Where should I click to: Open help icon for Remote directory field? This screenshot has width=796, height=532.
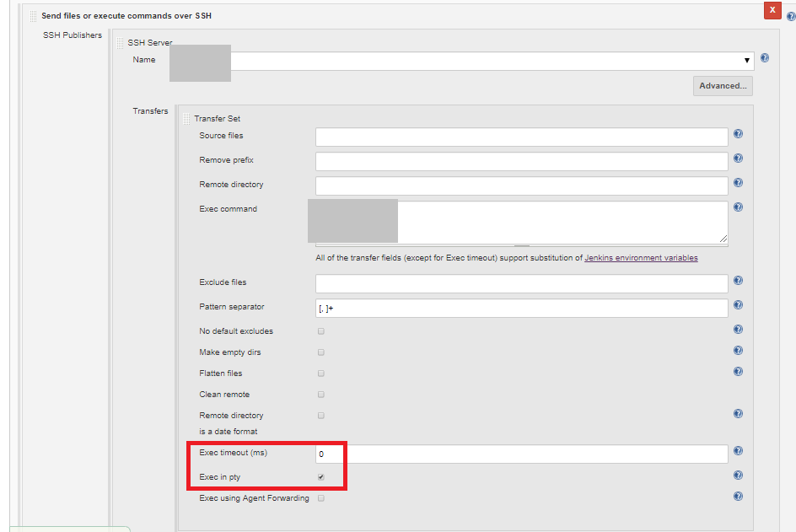point(738,182)
